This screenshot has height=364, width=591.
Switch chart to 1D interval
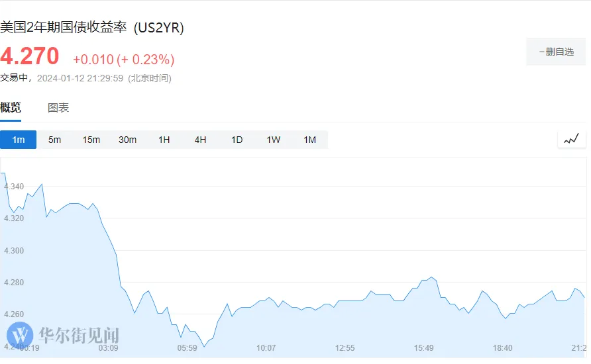tap(237, 140)
